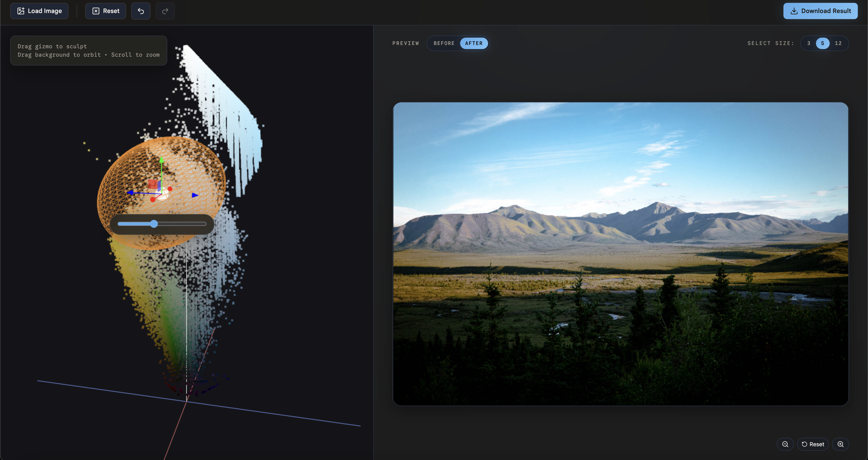Click Load Image button
The height and width of the screenshot is (460, 868).
coord(39,11)
